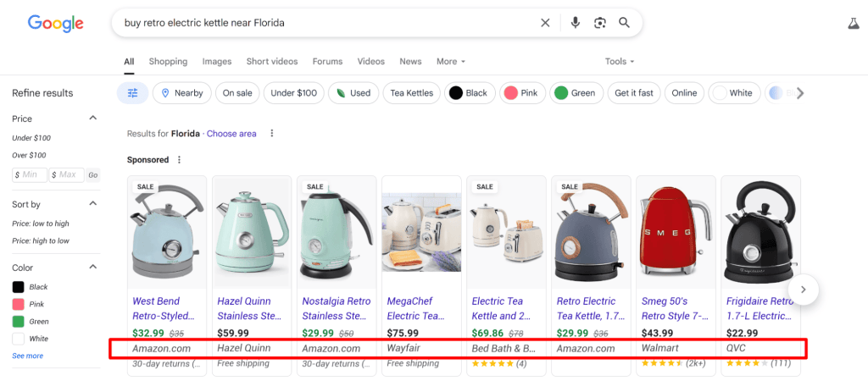
Task: Choose Pink in sidebar Color list
Action: tap(28, 304)
